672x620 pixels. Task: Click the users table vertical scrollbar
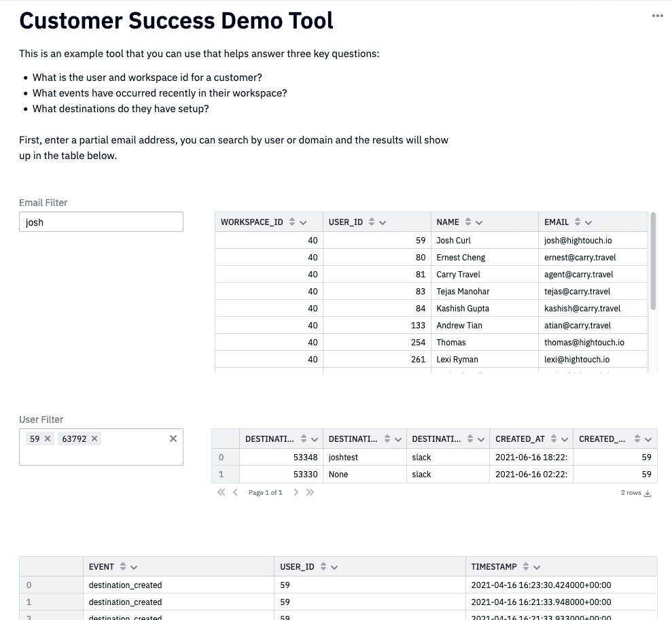654,262
